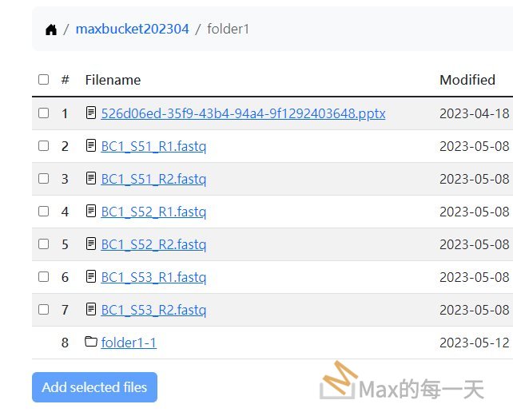Go to maxbucket202304 in breadcrumb
The height and width of the screenshot is (420, 513).
132,30
